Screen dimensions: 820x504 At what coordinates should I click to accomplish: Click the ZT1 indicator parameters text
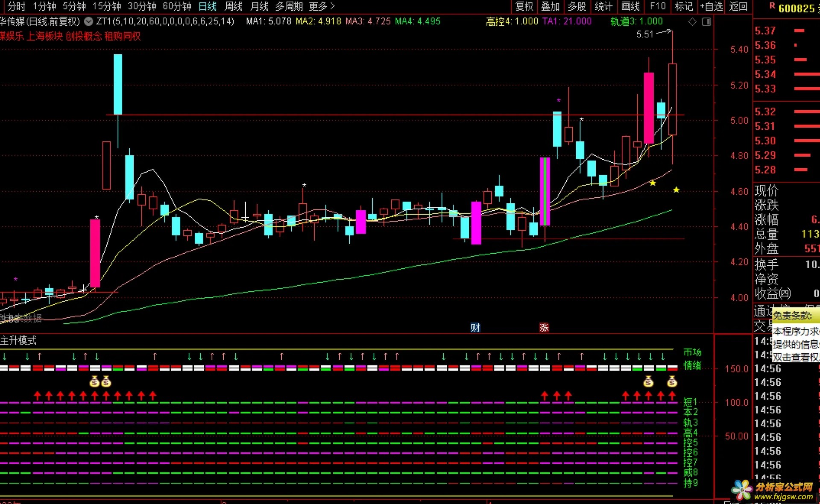point(165,21)
